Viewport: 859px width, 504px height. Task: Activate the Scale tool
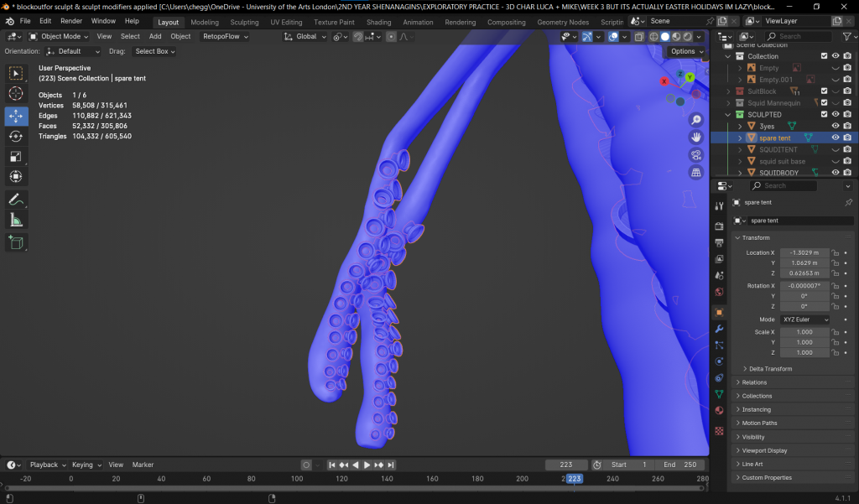[x=16, y=157]
